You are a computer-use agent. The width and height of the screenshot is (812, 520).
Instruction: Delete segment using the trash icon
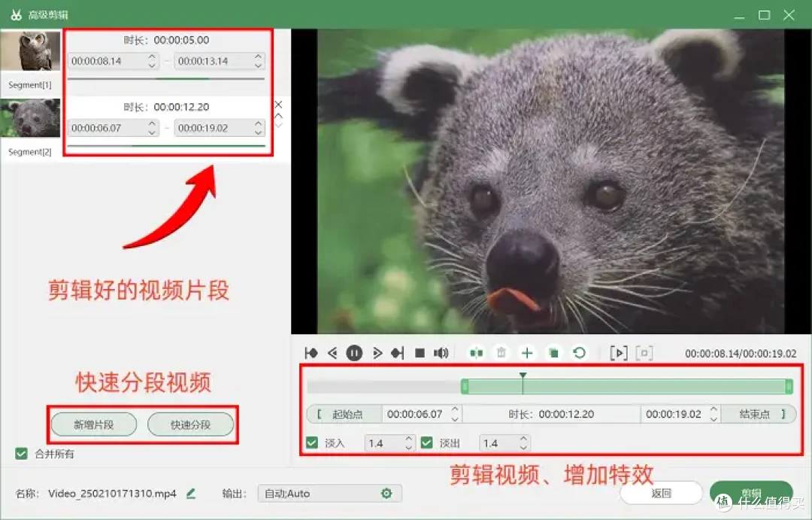coord(501,353)
